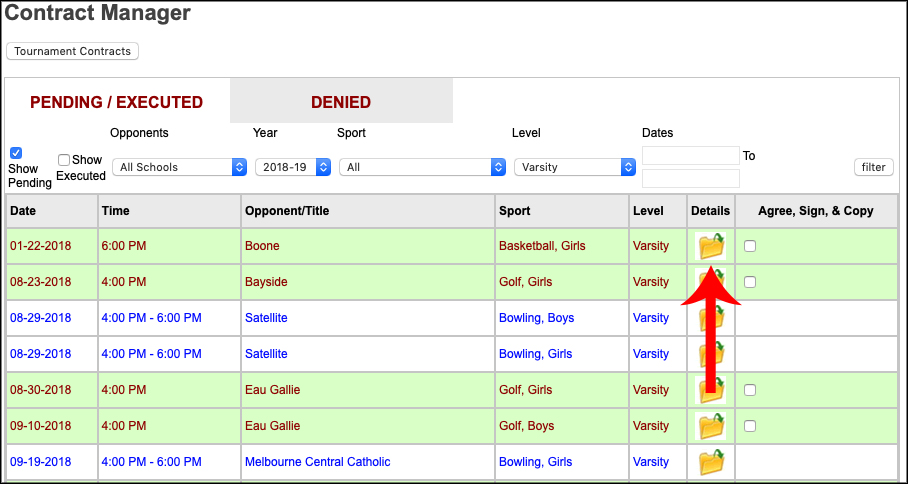Open details folder for Bayside Golf, Girls
The width and height of the screenshot is (908, 484).
pos(711,282)
